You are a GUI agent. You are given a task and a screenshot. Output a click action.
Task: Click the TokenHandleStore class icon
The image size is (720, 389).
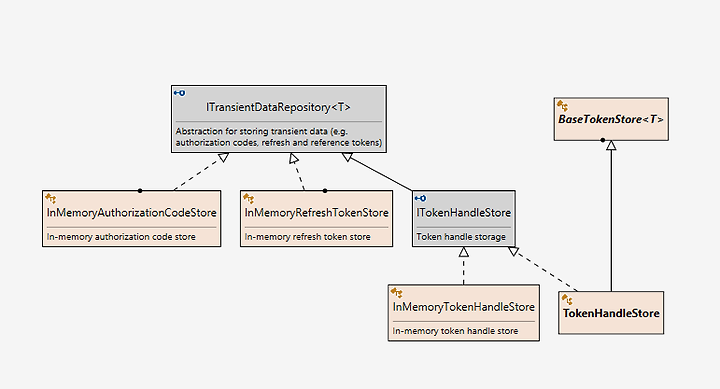(567, 299)
